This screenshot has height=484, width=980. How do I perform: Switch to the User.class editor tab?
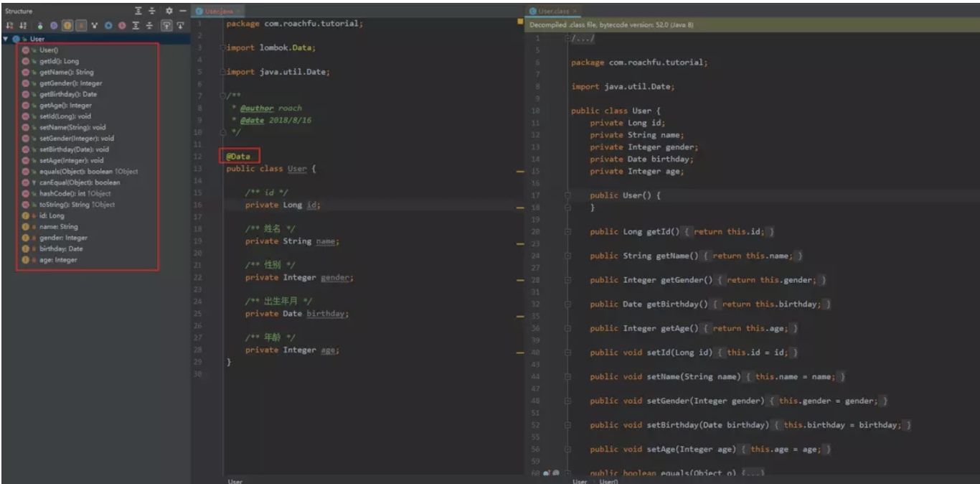[x=552, y=11]
